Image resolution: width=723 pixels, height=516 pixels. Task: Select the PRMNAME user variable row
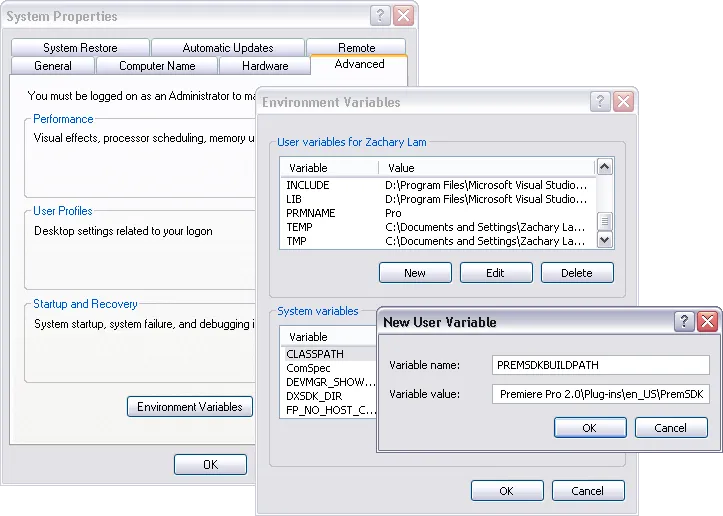[310, 213]
